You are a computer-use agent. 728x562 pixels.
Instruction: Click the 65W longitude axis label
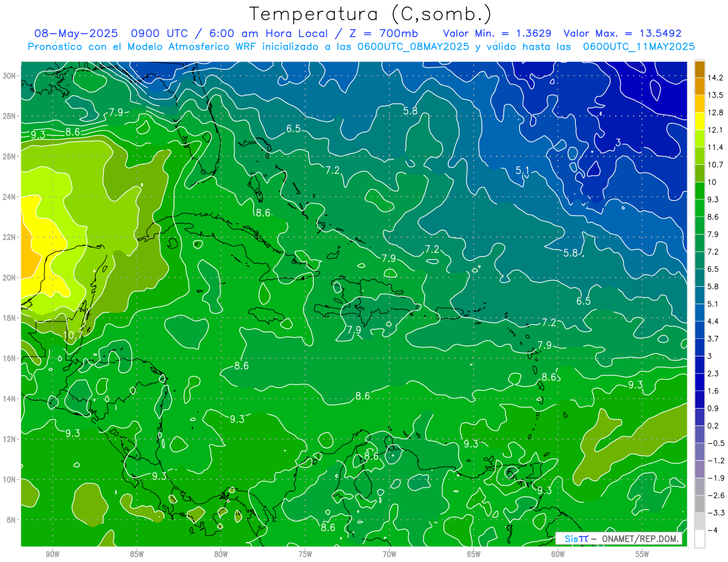[474, 554]
